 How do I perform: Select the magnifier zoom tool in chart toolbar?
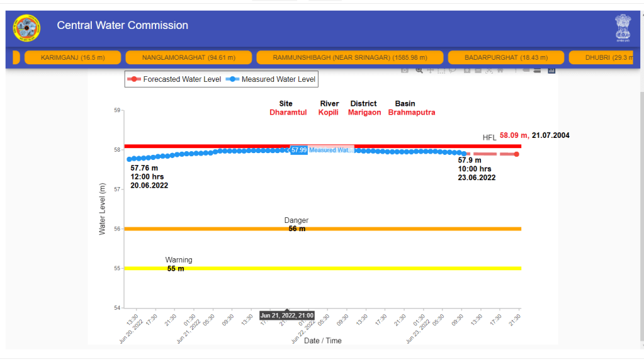pos(419,70)
